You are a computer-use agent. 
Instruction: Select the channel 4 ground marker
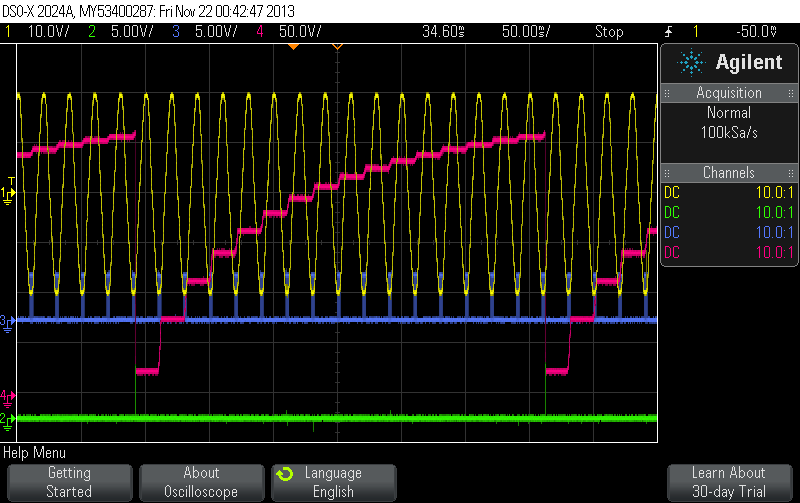[x=8, y=397]
